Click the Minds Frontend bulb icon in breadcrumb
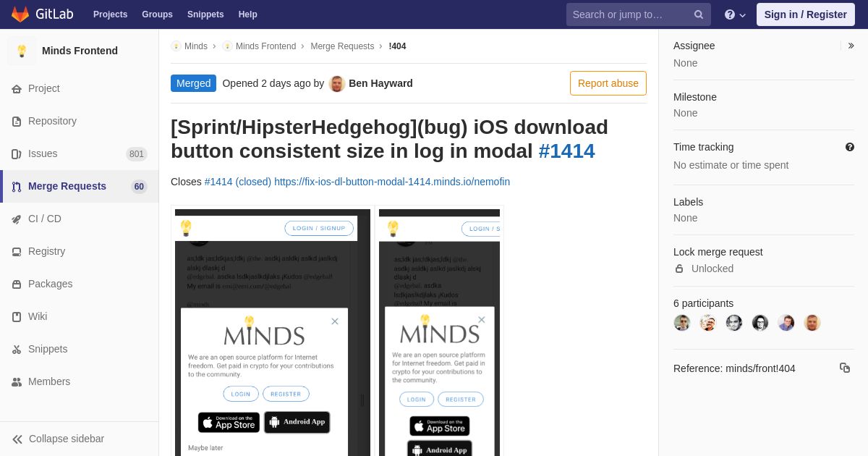This screenshot has width=868, height=456. (227, 46)
